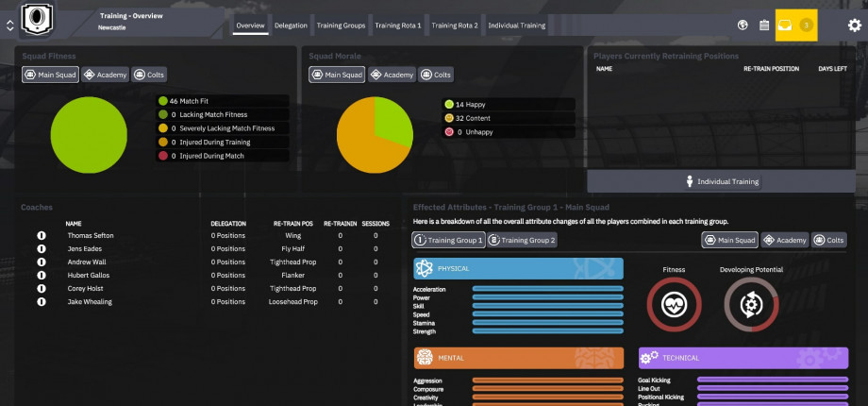Click info icon beside Corey Holst
The height and width of the screenshot is (406, 868).
coord(41,289)
